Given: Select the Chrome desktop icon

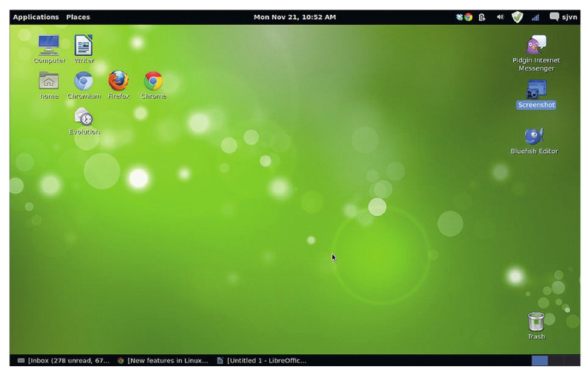Looking at the screenshot, I should click(153, 81).
